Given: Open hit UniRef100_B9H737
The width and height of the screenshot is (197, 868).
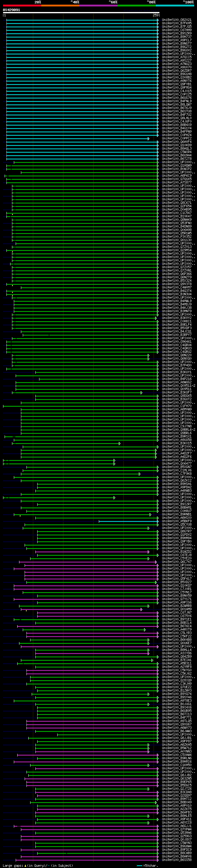Looking at the screenshot, I should pos(177,37).
